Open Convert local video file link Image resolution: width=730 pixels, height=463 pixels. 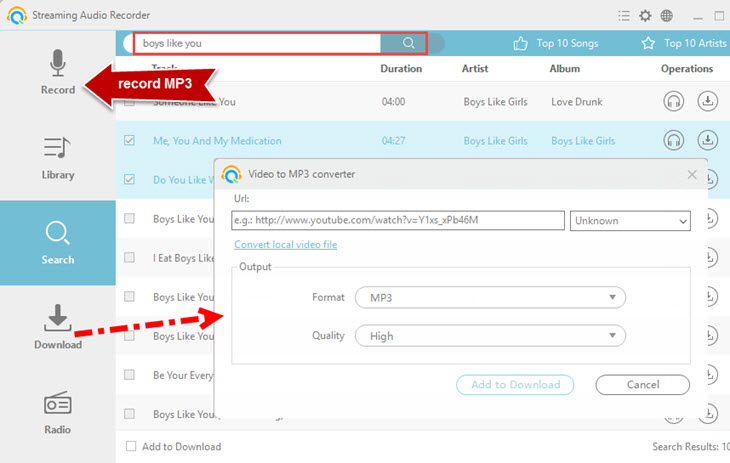coord(285,245)
